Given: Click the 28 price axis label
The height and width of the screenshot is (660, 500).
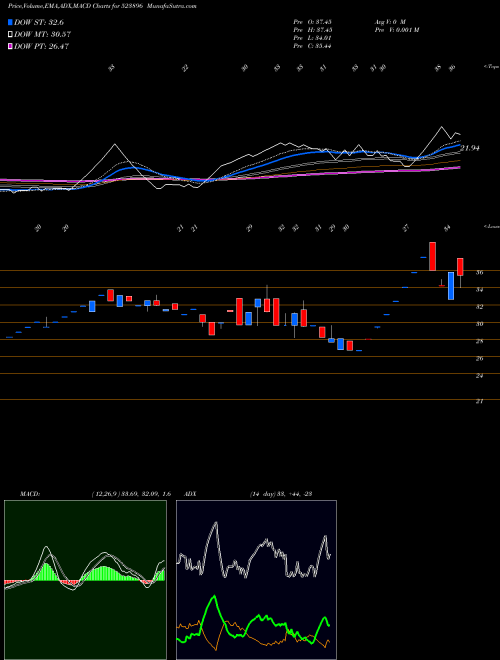Looking at the screenshot, I should pyautogui.click(x=479, y=341).
